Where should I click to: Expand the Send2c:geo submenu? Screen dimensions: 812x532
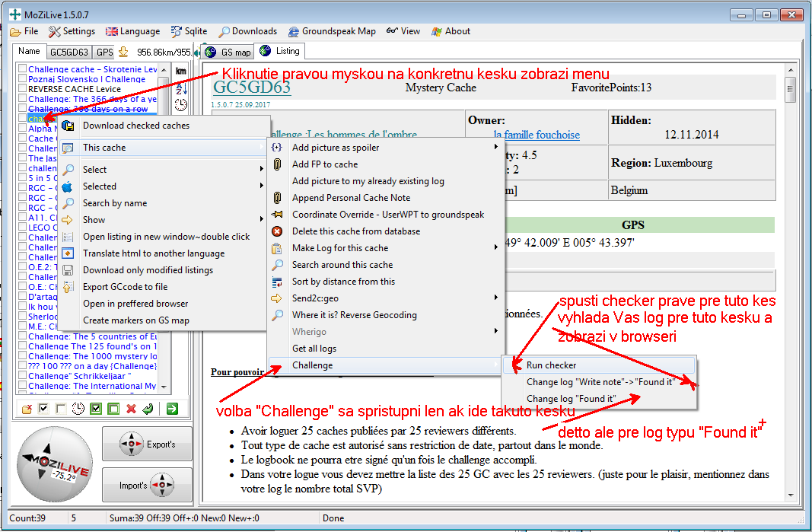click(x=495, y=298)
